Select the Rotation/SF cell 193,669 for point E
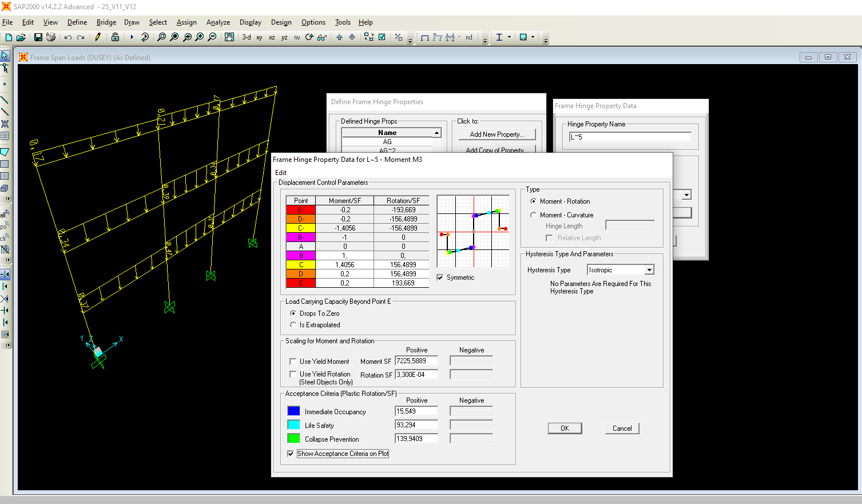Image resolution: width=862 pixels, height=504 pixels. (403, 283)
